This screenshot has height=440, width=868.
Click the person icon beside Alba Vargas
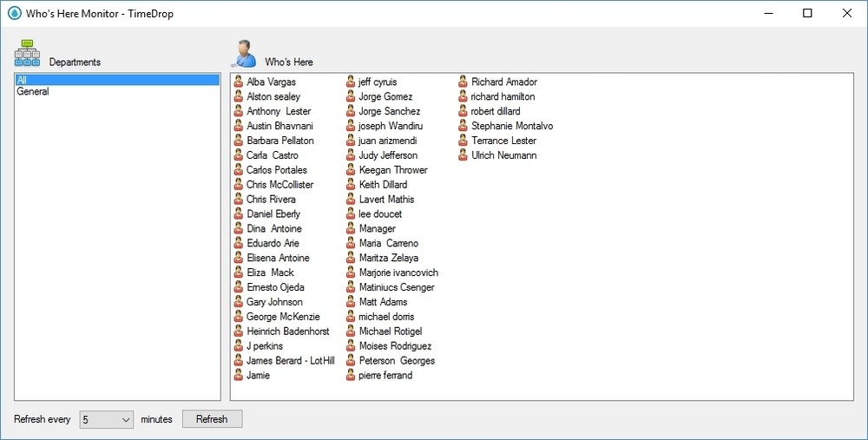click(239, 82)
